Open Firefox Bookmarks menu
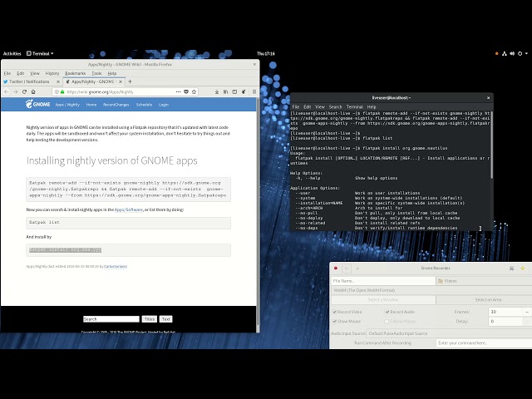This screenshot has height=399, width=532. tap(75, 73)
